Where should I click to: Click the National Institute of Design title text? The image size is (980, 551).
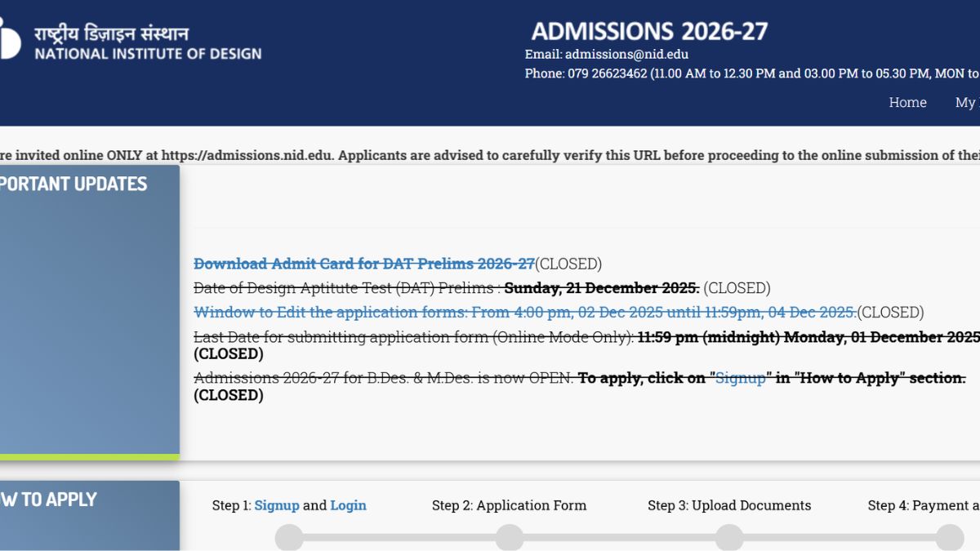click(148, 54)
